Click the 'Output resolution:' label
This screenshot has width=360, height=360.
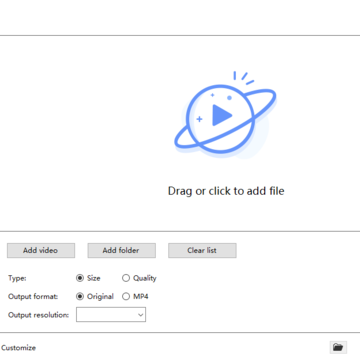38,315
